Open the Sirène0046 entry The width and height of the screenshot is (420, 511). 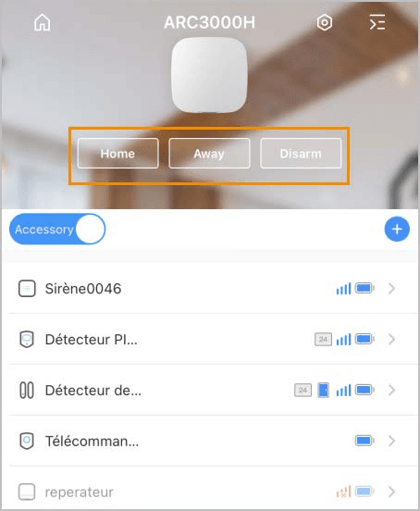pyautogui.click(x=210, y=289)
